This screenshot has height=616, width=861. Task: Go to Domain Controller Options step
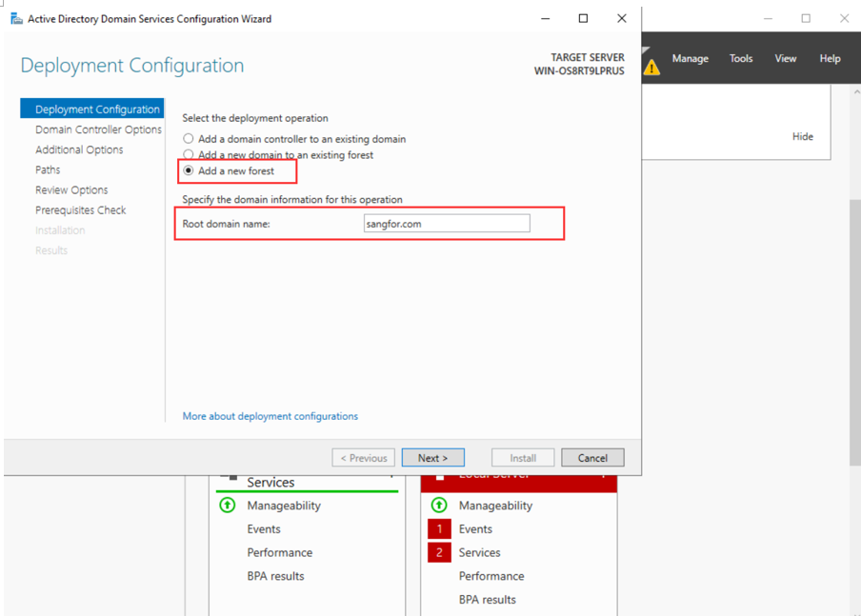click(x=98, y=129)
